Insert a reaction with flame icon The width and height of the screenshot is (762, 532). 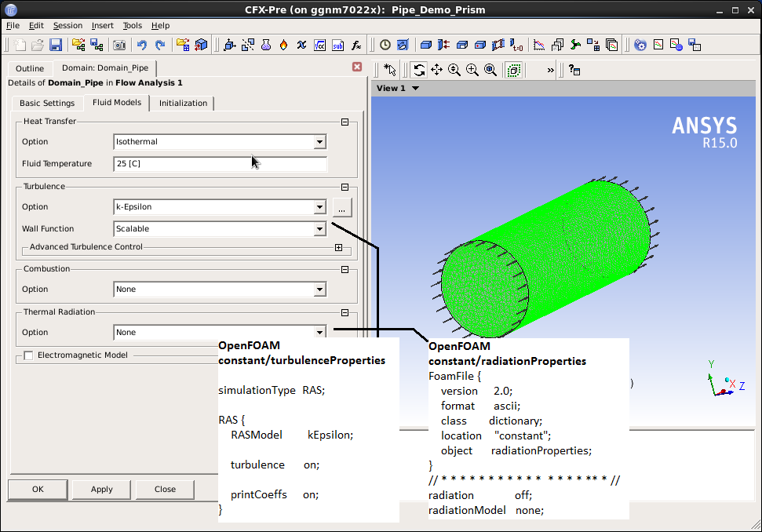point(284,46)
